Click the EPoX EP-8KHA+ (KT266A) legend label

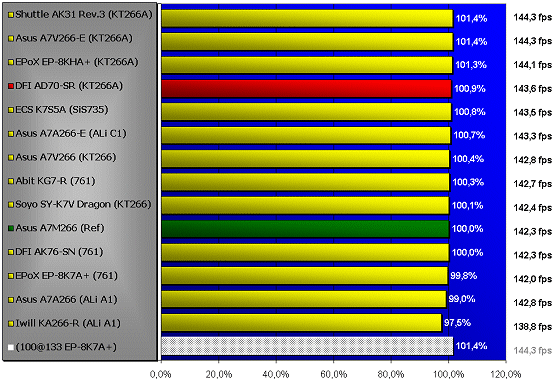point(76,62)
